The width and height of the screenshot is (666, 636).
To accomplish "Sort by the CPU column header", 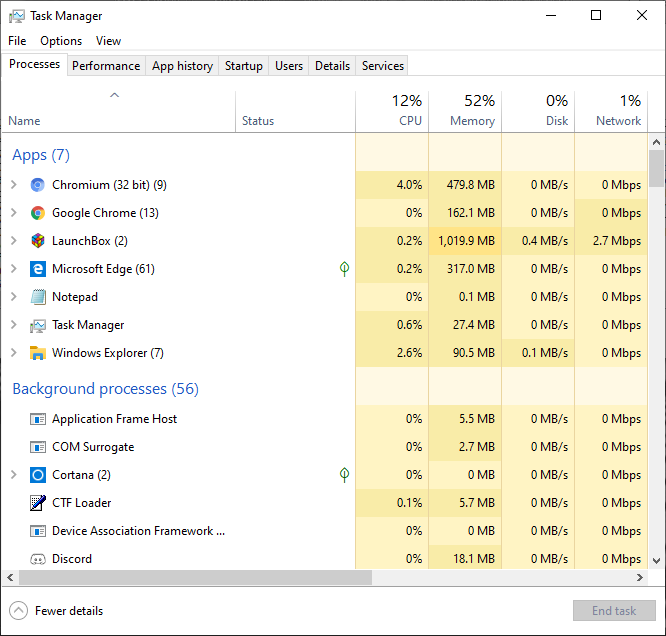I will click(392, 111).
